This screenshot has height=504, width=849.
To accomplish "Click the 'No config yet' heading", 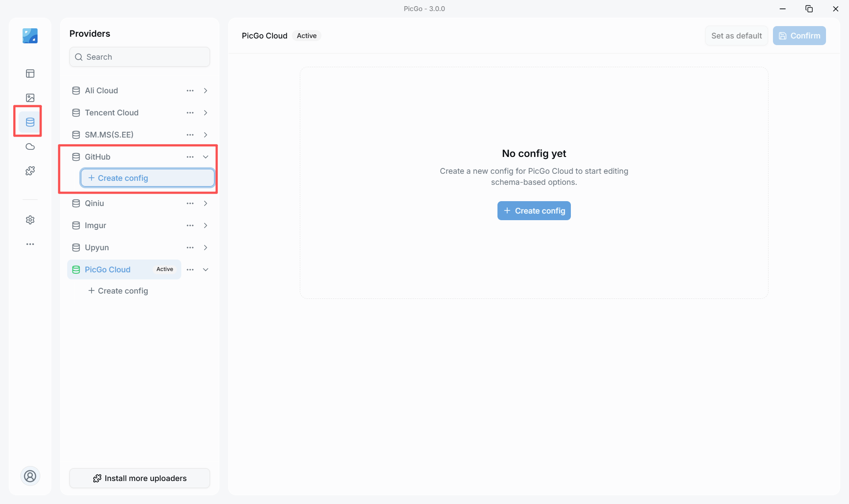I will 534,153.
